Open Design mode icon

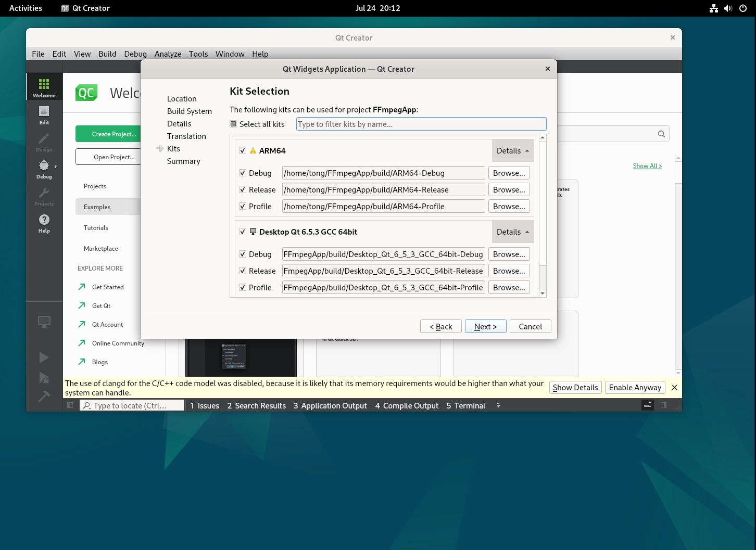[44, 142]
